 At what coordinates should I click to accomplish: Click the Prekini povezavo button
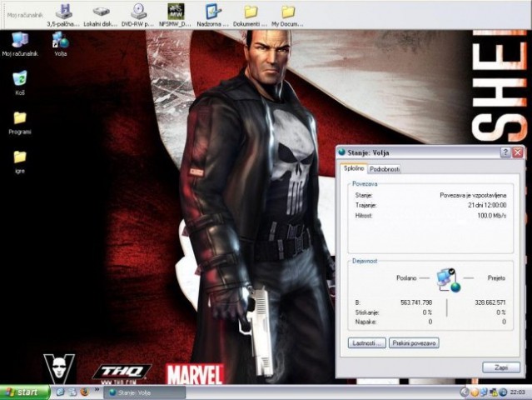414,343
